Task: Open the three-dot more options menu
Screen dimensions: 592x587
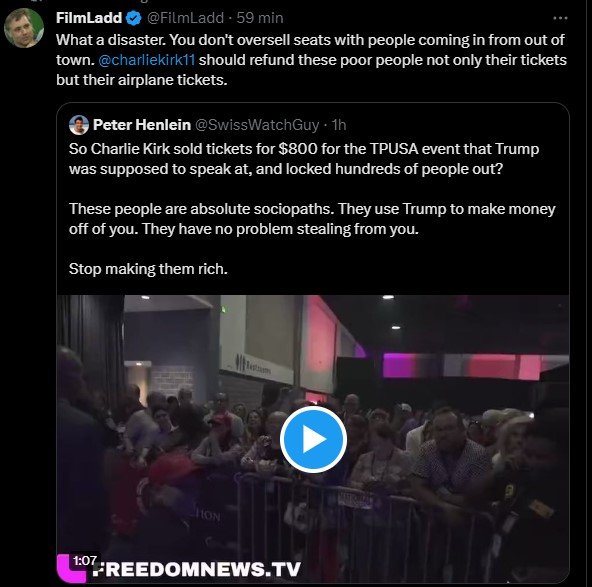Action: 560,18
